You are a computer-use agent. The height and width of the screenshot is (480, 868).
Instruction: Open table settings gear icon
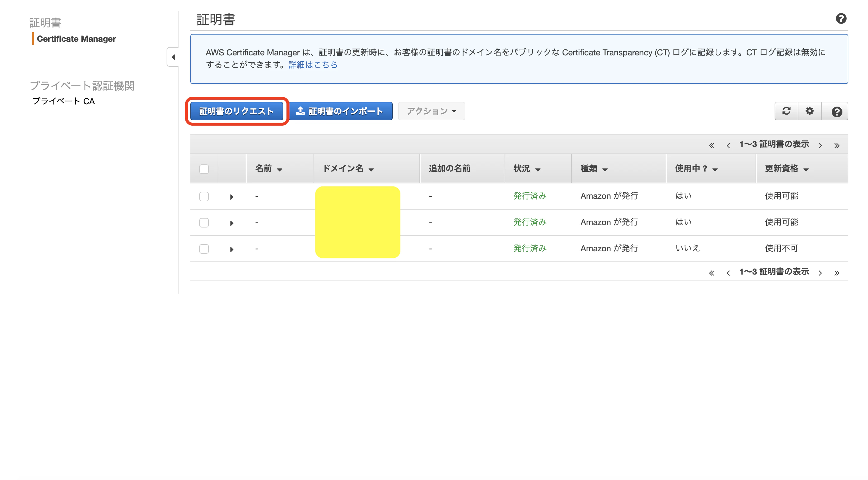coord(809,111)
